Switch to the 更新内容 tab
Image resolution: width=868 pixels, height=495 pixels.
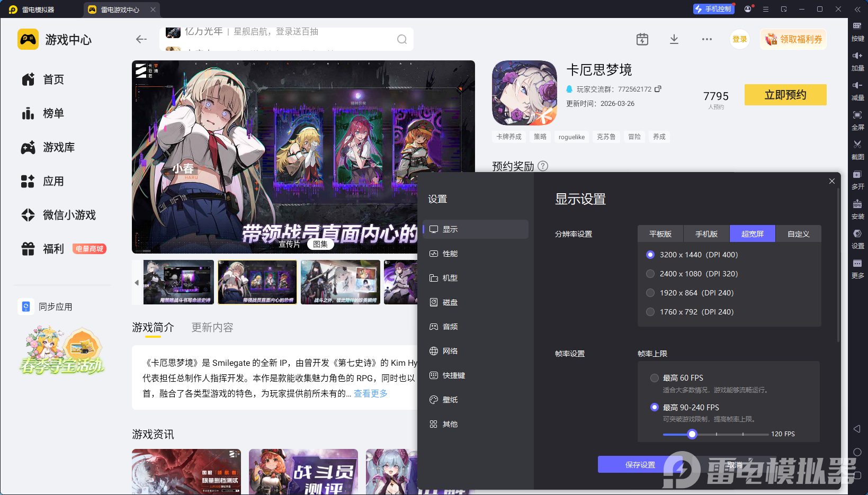click(x=212, y=328)
